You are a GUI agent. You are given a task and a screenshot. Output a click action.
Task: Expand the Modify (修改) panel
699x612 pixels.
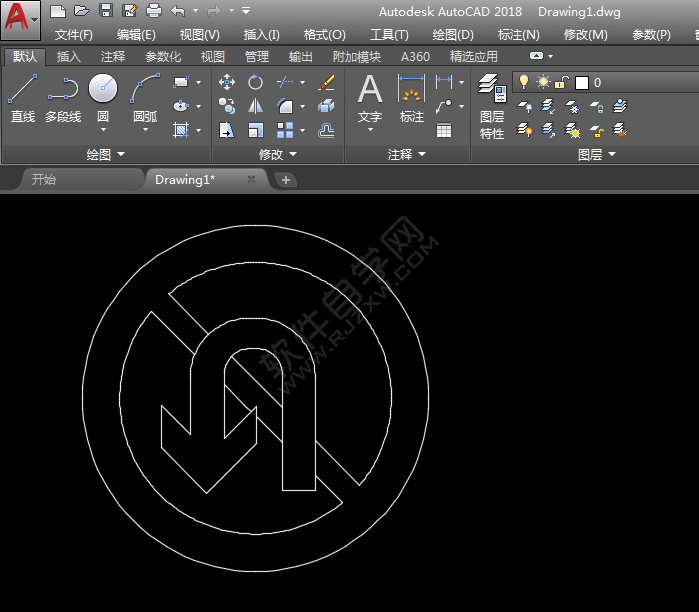[278, 154]
